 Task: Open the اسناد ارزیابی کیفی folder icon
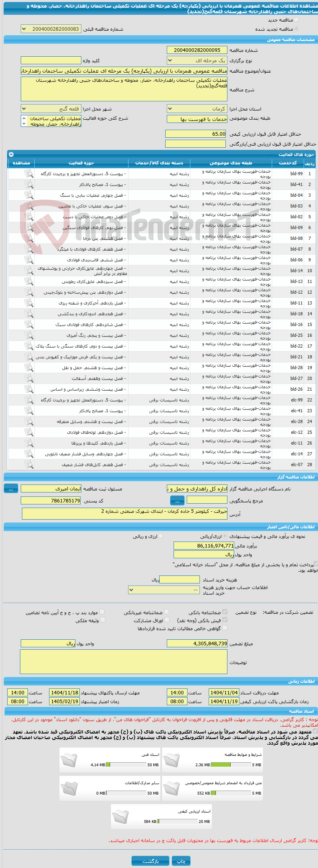tap(120, 817)
